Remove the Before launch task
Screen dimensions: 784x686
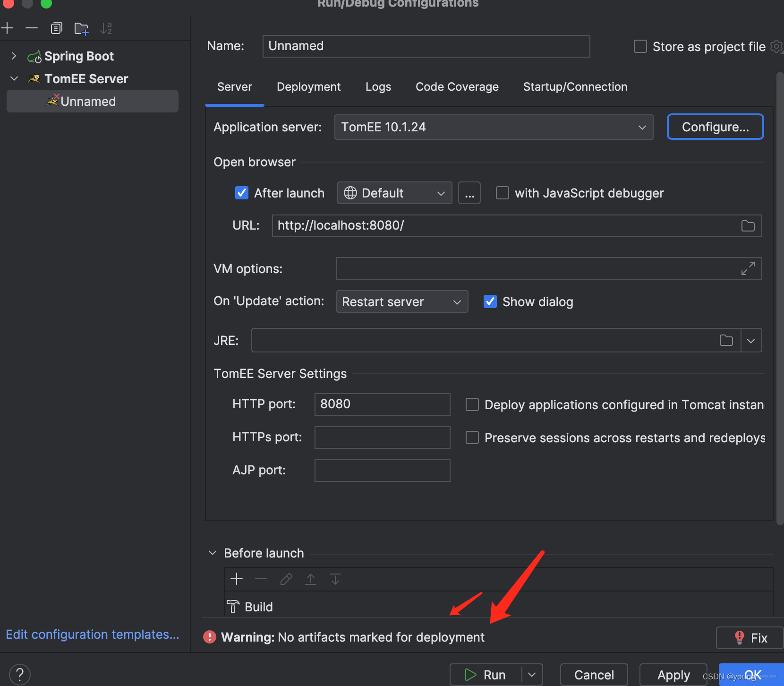[x=261, y=579]
